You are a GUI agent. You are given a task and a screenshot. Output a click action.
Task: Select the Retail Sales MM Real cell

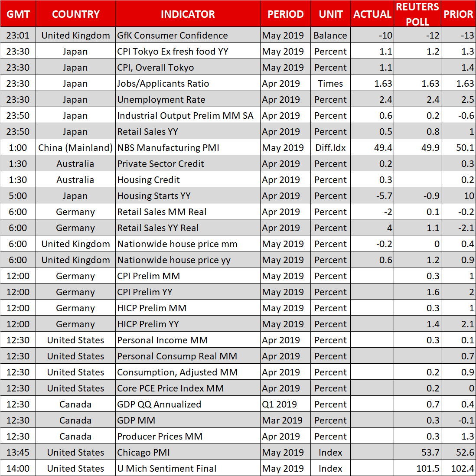coord(188,212)
